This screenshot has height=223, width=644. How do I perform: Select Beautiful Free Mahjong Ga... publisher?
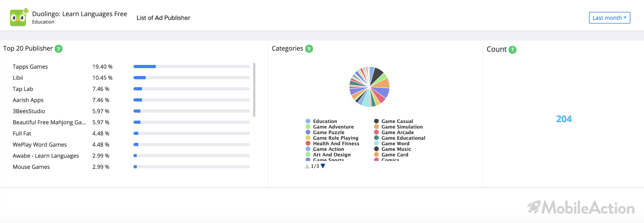click(49, 122)
